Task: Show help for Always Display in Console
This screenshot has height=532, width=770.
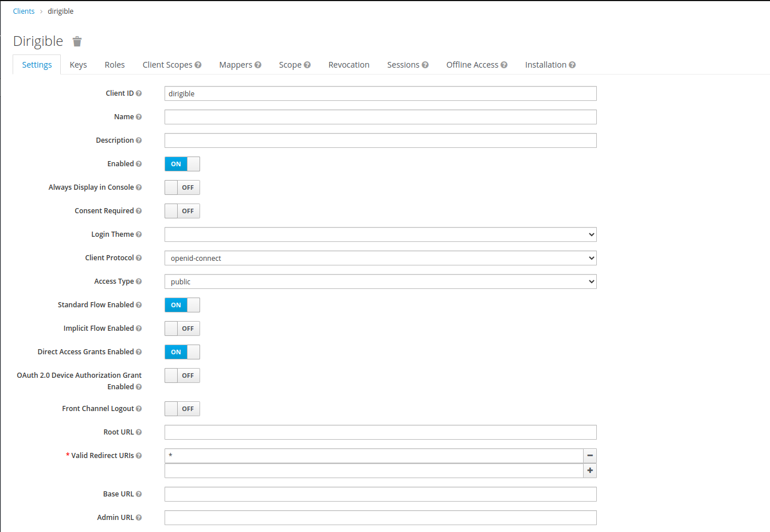Action: 139,187
